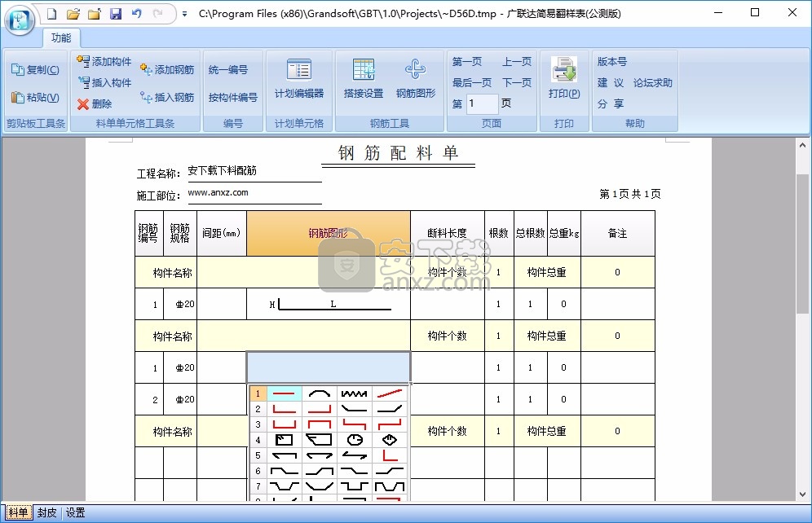Image resolution: width=812 pixels, height=523 pixels.
Task: Click the page number input field
Action: [482, 103]
